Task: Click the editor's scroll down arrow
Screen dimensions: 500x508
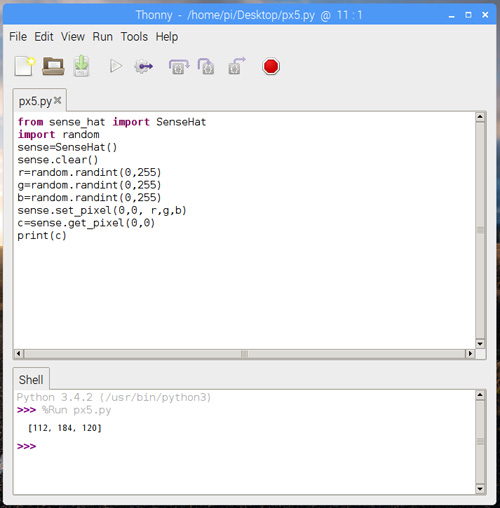Action: coord(480,343)
